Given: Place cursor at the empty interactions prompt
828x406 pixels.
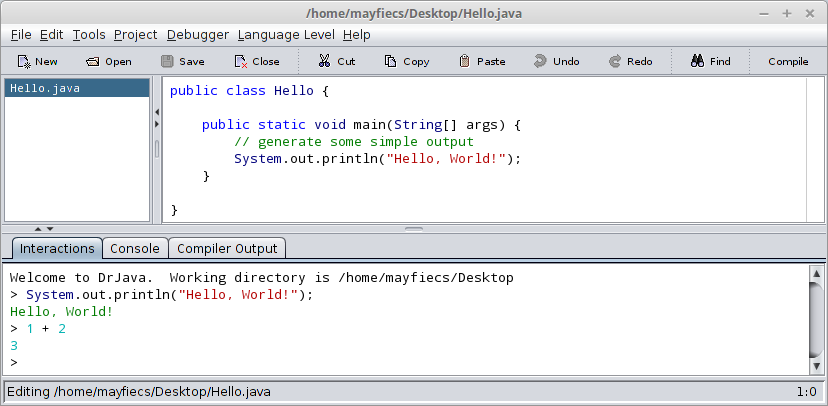Looking at the screenshot, I should coord(16,363).
